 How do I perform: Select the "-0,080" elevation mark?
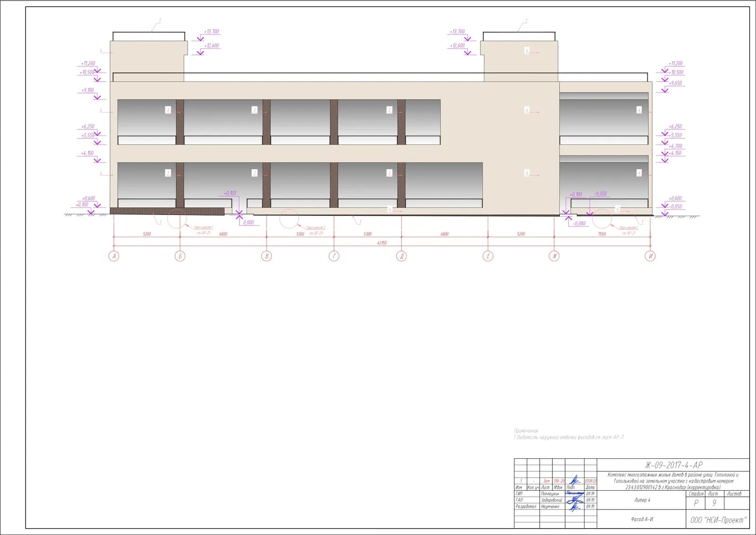579,224
